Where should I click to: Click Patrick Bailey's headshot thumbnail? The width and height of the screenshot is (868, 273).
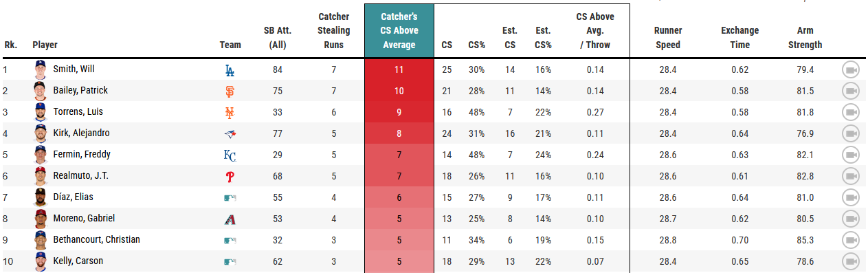pyautogui.click(x=39, y=90)
